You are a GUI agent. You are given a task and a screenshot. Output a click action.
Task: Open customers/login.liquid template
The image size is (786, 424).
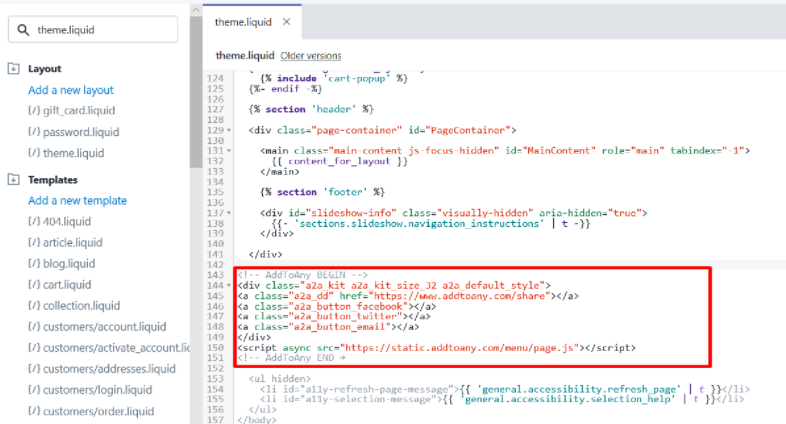click(97, 390)
